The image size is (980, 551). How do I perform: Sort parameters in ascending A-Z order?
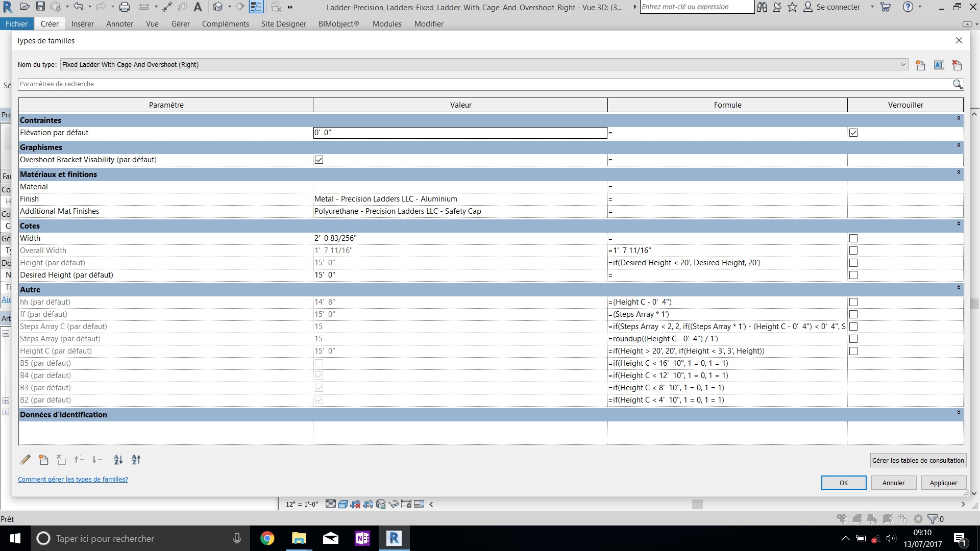[118, 460]
